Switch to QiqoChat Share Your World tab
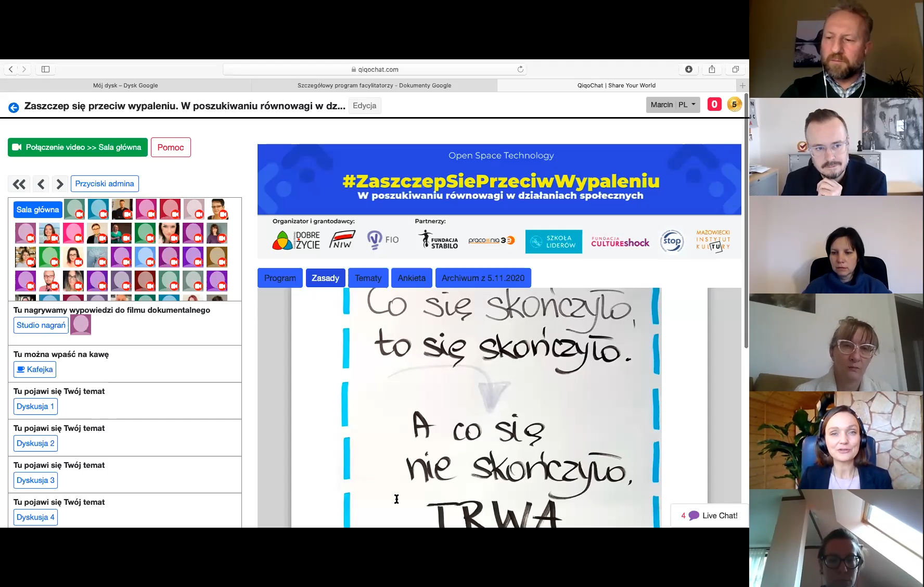Screen dimensions: 924x587 click(617, 85)
